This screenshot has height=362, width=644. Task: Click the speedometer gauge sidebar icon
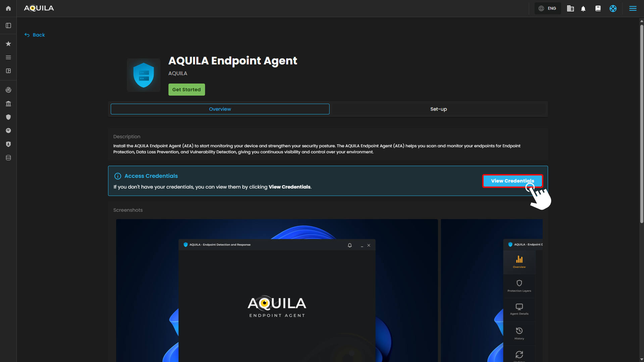[x=8, y=131]
